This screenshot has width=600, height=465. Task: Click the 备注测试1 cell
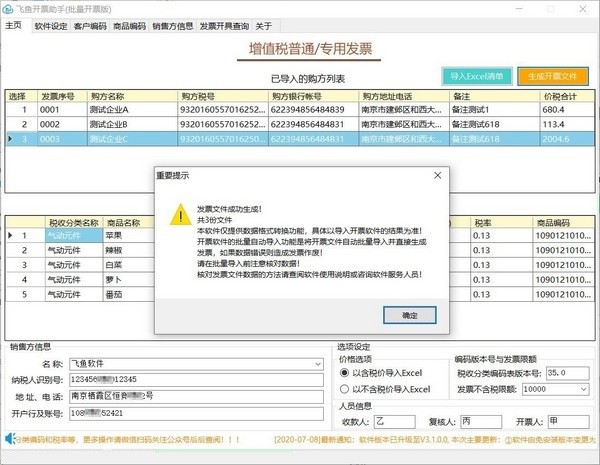point(494,110)
